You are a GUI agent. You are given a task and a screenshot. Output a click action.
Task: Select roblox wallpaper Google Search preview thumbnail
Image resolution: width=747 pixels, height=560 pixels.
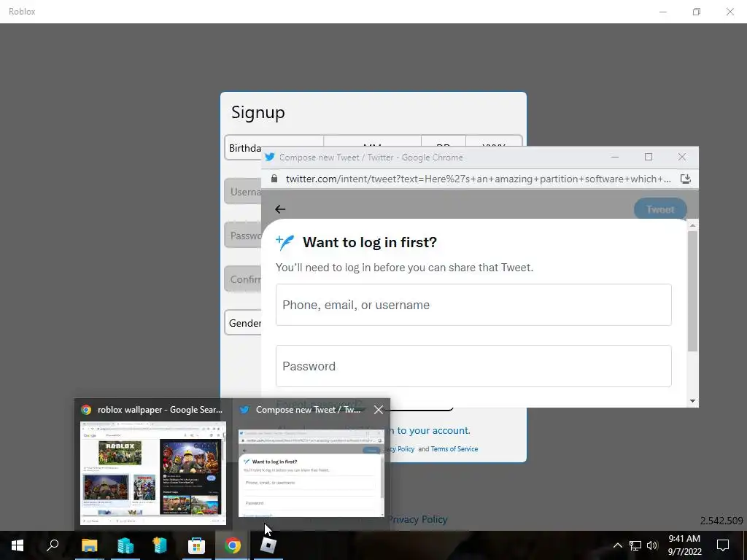(x=153, y=472)
